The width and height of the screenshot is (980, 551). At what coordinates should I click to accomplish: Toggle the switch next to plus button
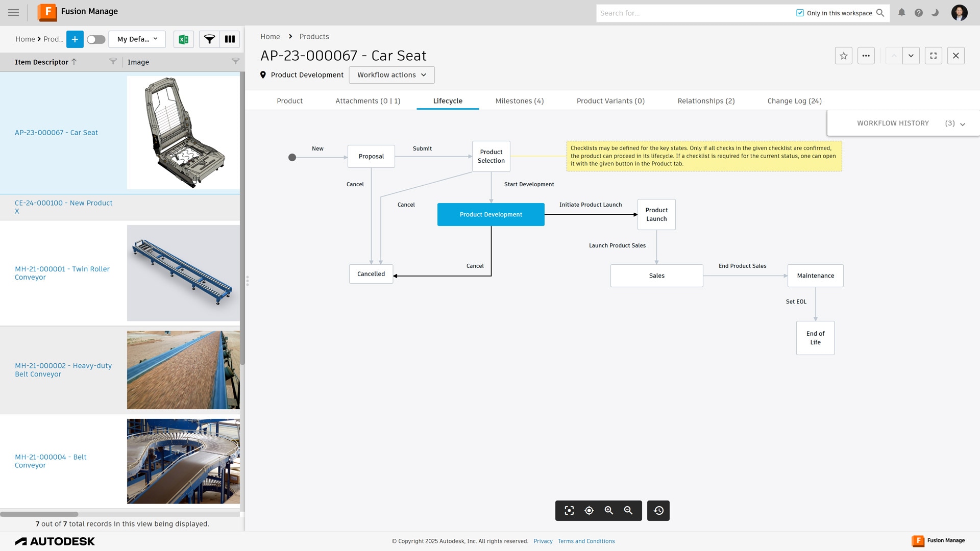(95, 39)
